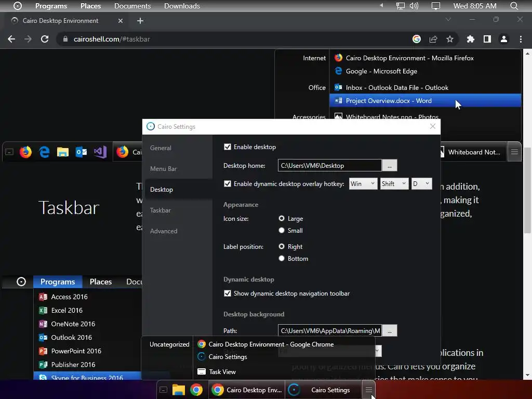Click Excel 2016 in page Programs list
Viewport: 532px width, 399px height.
[66, 310]
